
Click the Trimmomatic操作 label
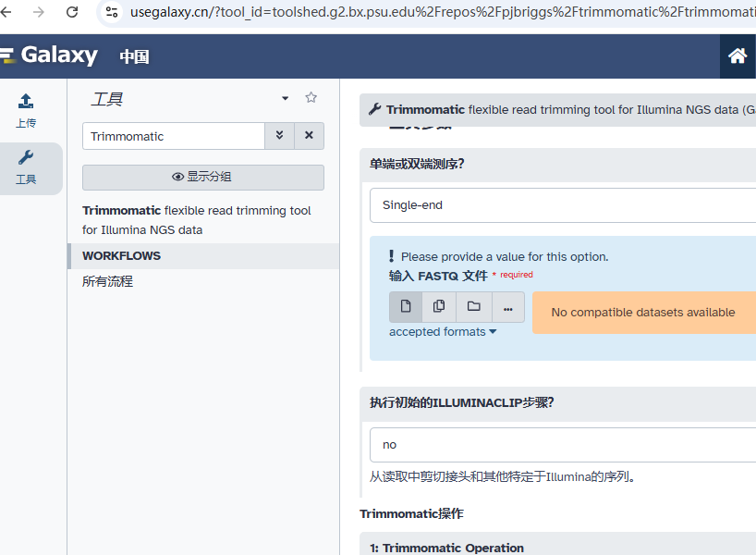[412, 513]
